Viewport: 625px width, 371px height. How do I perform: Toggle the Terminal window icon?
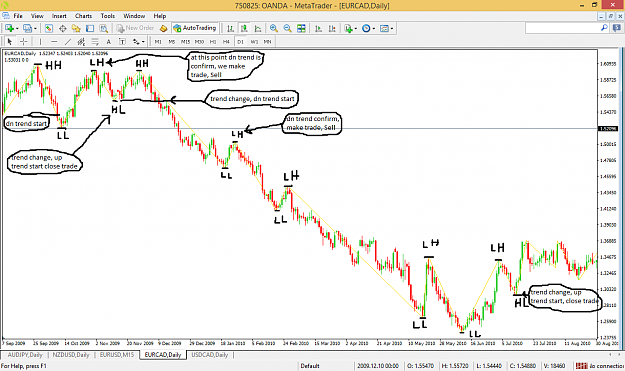(90, 28)
